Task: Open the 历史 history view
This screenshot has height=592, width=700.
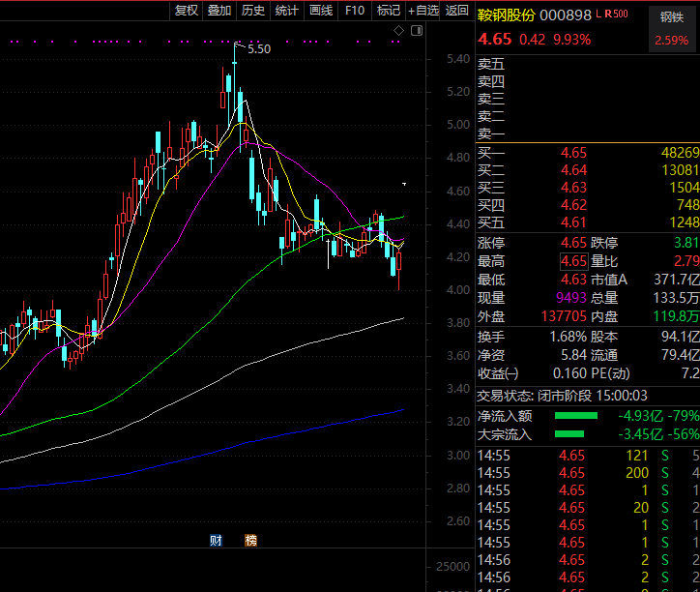Action: click(x=253, y=11)
